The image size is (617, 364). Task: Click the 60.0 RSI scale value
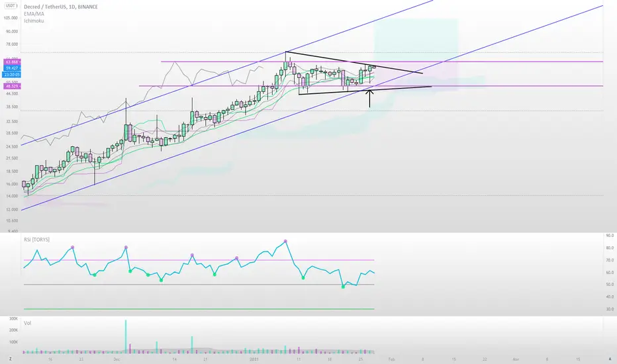pos(610,273)
